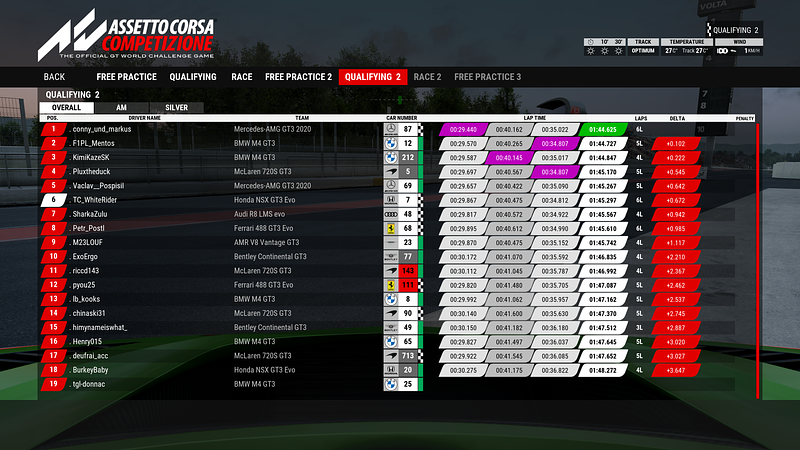The image size is (800, 450).
Task: Click the BMW logo for car 12
Action: tap(391, 143)
